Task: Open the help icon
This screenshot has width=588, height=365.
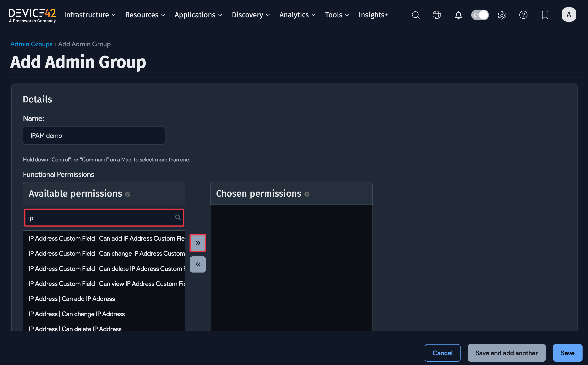Action: (523, 15)
